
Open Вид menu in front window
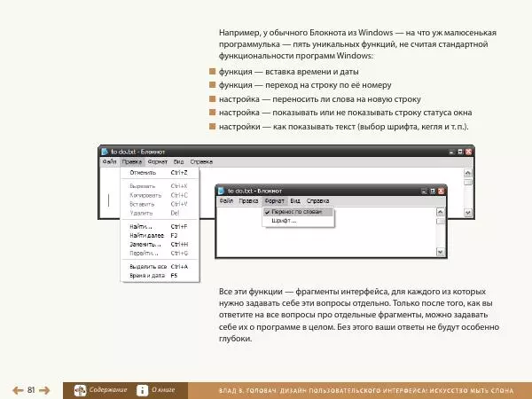pos(295,201)
